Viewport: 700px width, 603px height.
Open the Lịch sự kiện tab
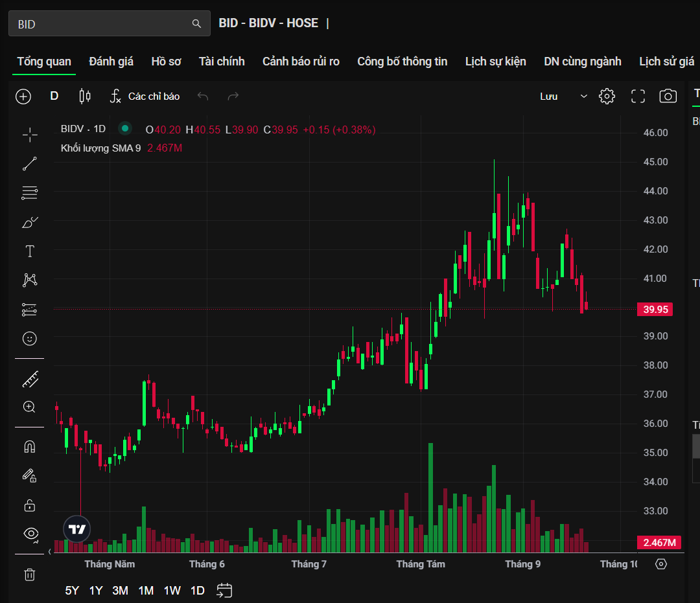[x=496, y=62]
